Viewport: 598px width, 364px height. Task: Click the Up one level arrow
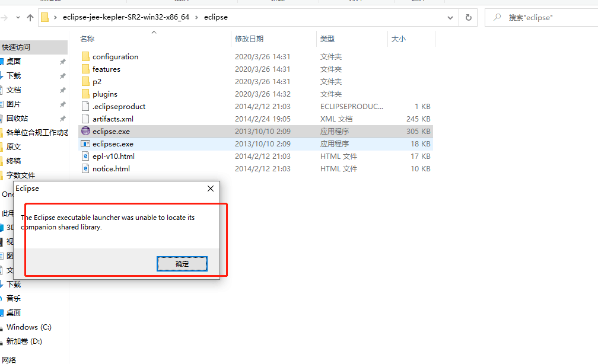click(x=30, y=18)
